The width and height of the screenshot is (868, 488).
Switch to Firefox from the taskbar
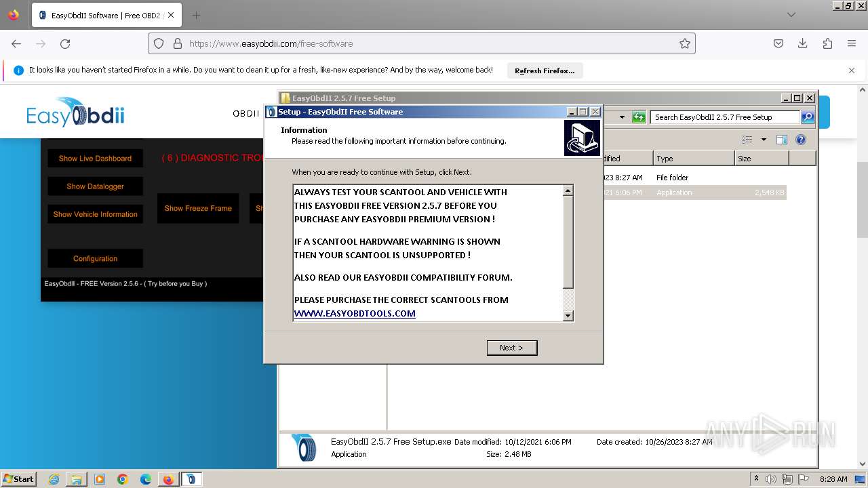pos(168,479)
